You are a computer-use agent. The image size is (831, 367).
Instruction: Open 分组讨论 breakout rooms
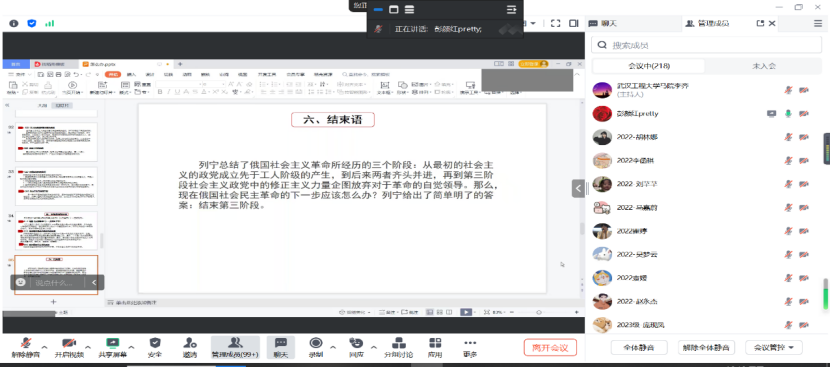399,347
